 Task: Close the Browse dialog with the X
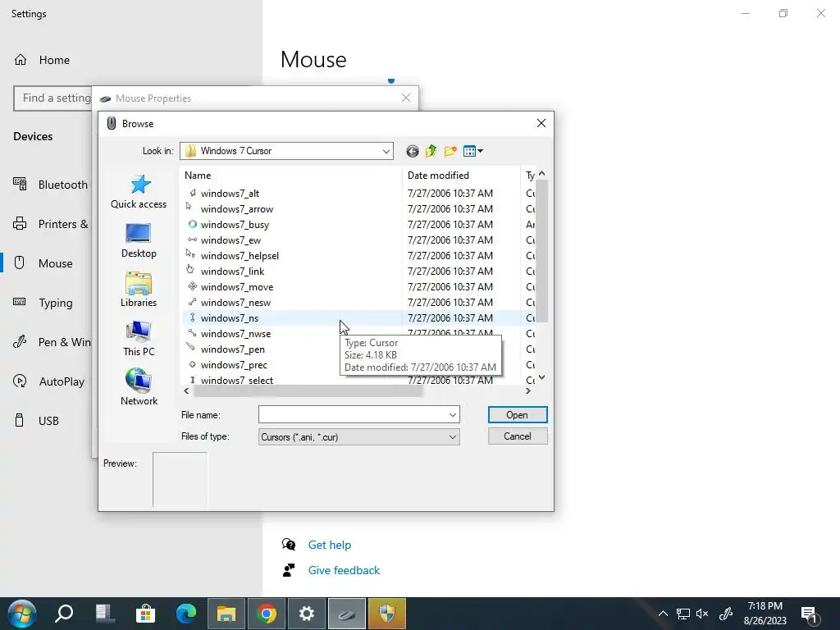(x=541, y=123)
